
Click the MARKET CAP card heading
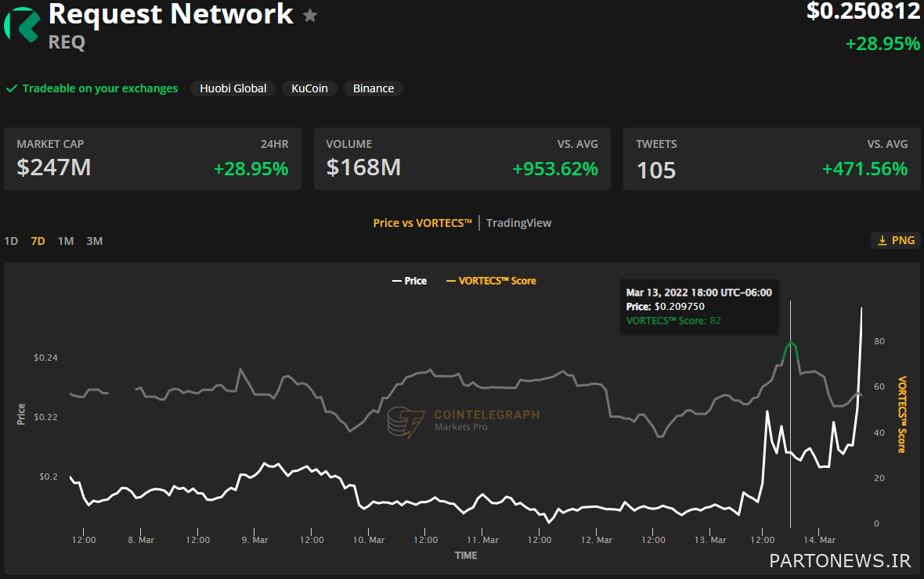click(50, 144)
